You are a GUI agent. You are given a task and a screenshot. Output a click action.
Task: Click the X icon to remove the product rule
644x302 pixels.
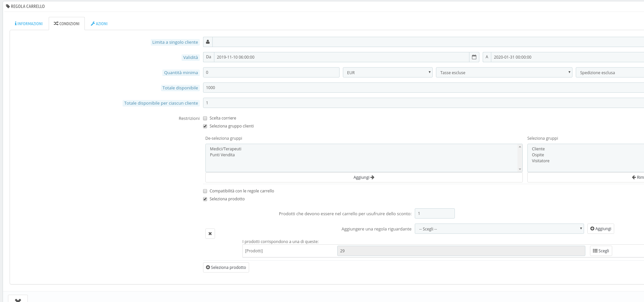click(x=210, y=233)
